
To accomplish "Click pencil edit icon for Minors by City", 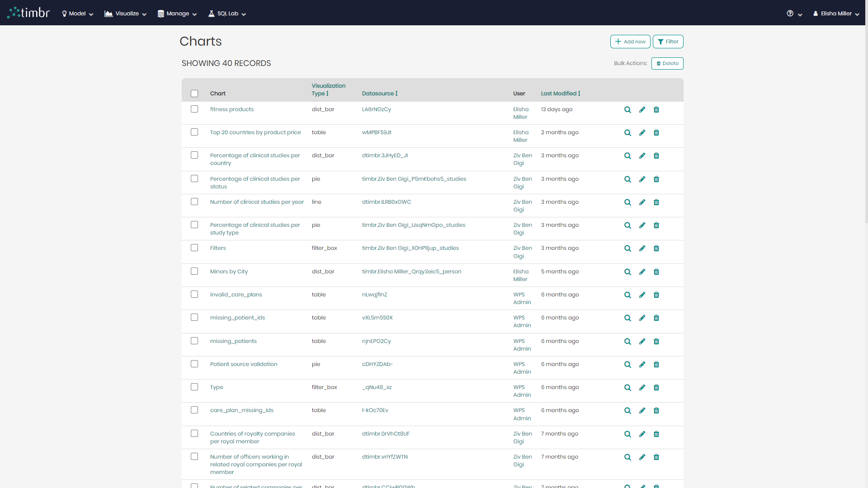I will pos(642,272).
